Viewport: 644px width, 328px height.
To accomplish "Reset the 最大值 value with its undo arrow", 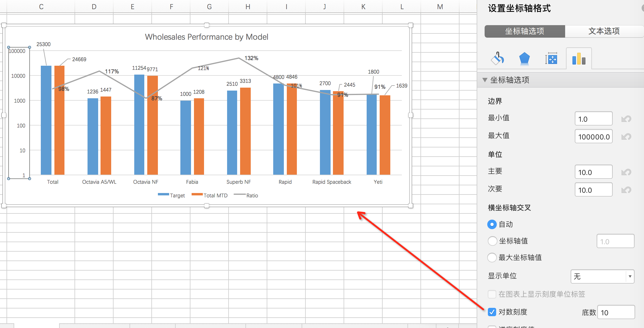I will tap(626, 136).
